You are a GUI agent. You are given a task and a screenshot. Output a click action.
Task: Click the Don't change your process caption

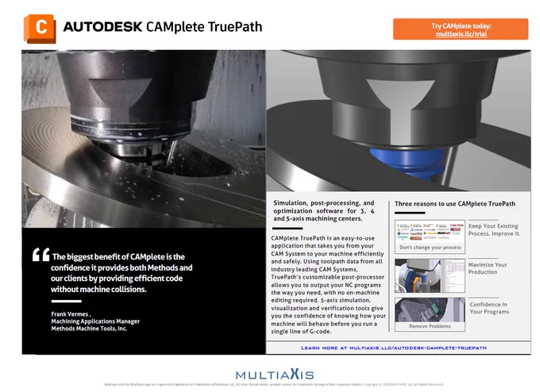430,247
